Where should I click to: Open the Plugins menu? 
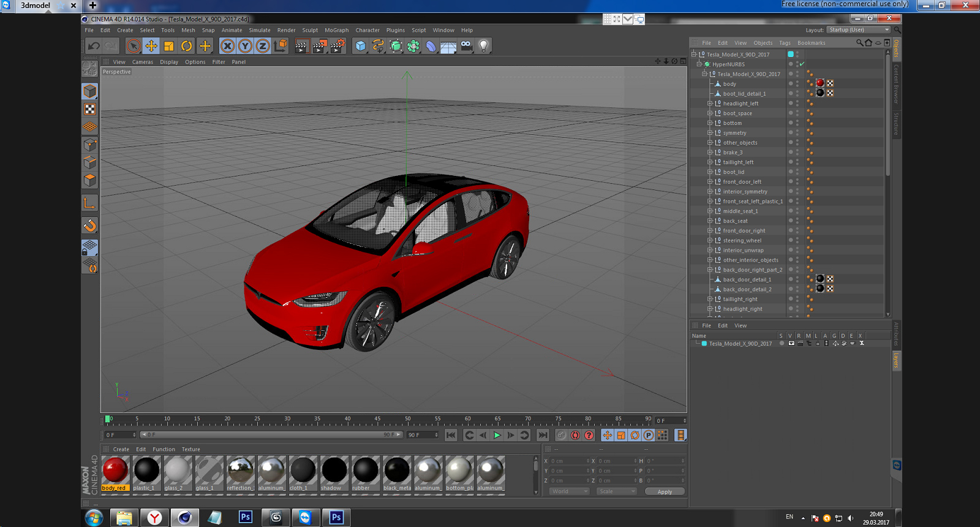pyautogui.click(x=396, y=30)
